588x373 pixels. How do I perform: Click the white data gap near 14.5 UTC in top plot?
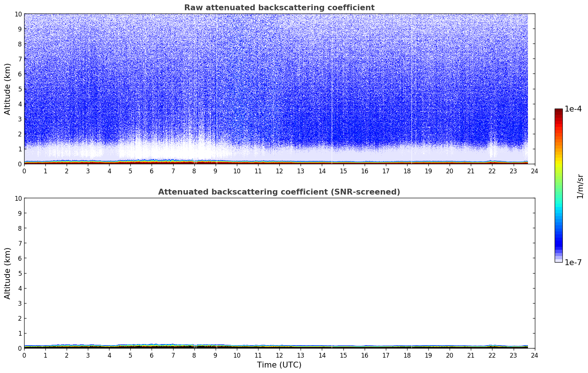[x=332, y=88]
